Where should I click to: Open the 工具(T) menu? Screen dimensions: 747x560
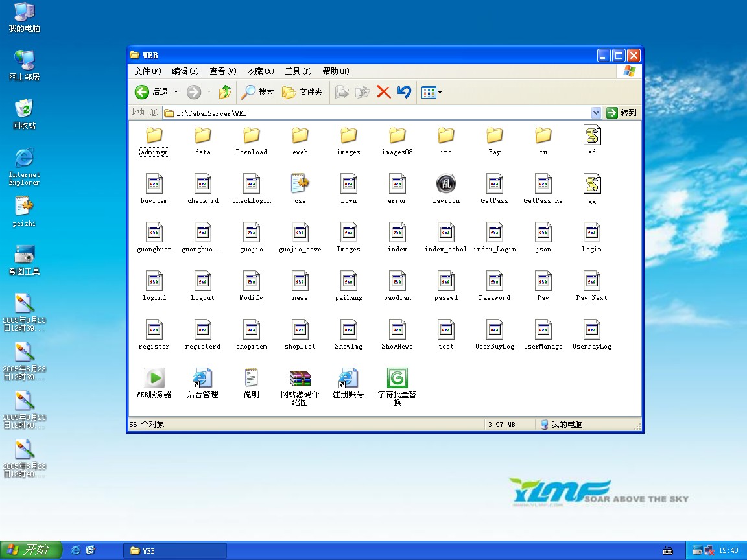pos(298,71)
